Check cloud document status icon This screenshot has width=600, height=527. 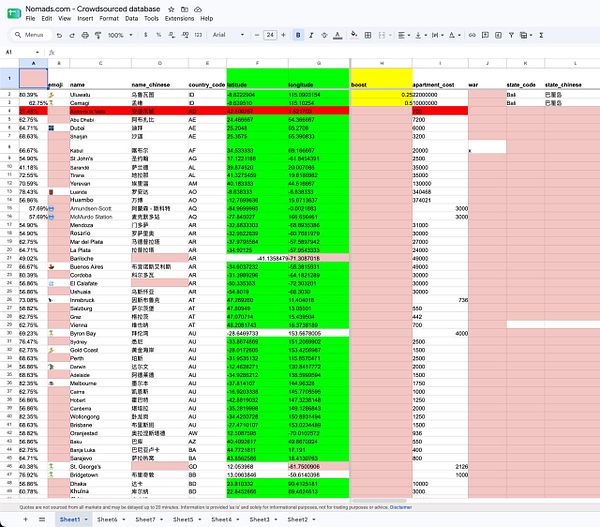tap(198, 9)
